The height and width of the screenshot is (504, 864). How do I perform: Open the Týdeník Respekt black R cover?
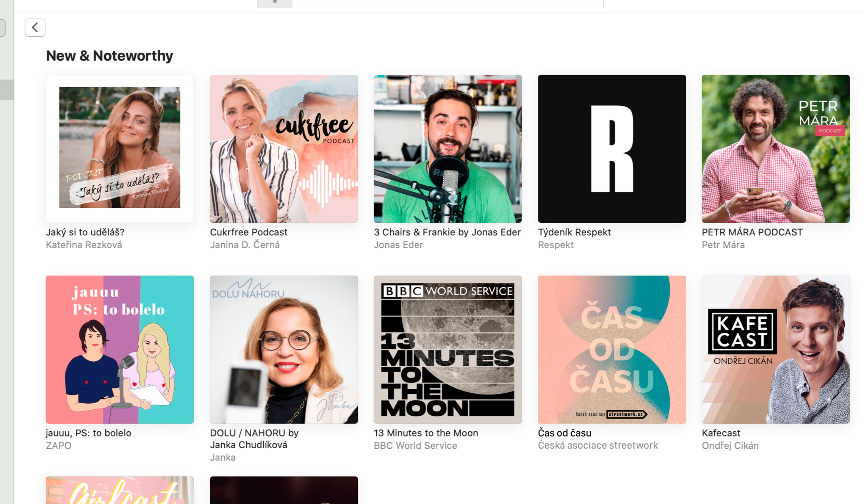pos(612,149)
